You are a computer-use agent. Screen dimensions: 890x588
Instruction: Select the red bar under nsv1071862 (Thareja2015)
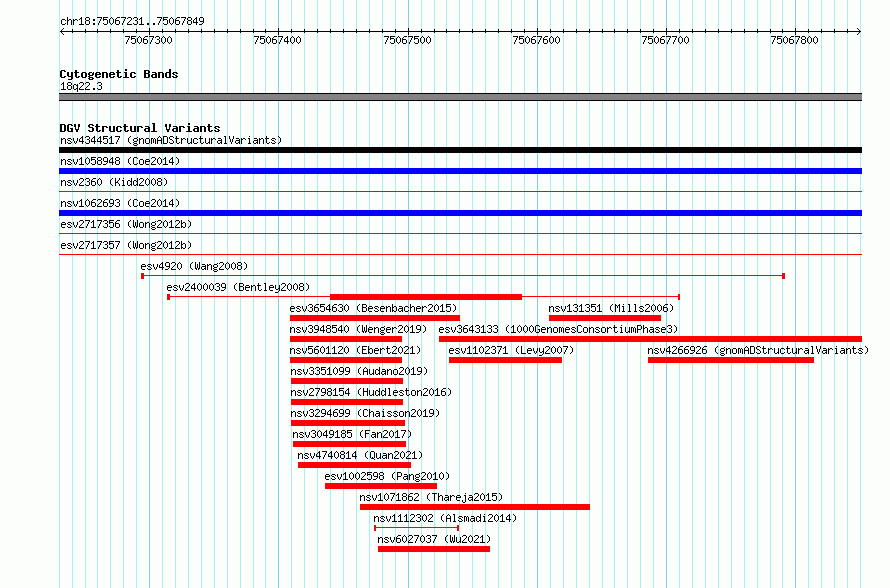pyautogui.click(x=475, y=507)
